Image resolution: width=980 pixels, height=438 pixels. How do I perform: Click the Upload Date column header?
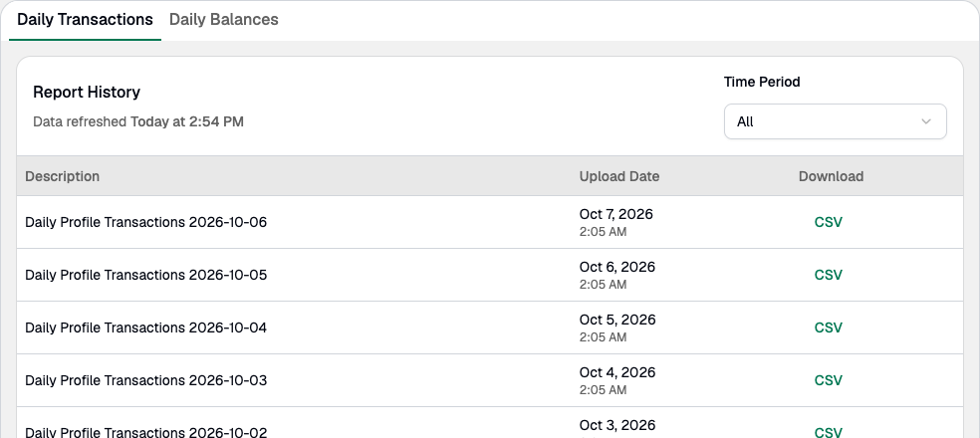pos(618,176)
